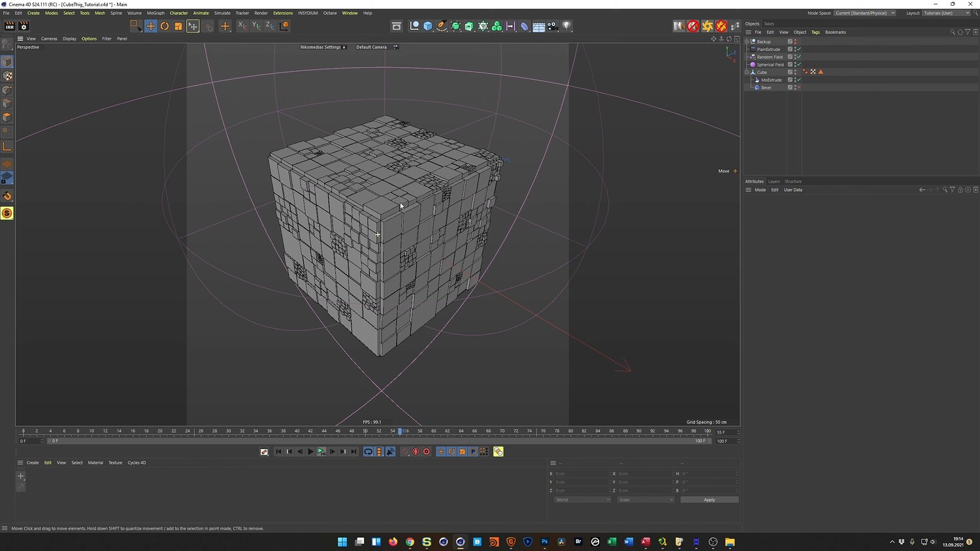Screen dimensions: 980x551
Task: Select the Spherical Field object
Action: coord(770,65)
